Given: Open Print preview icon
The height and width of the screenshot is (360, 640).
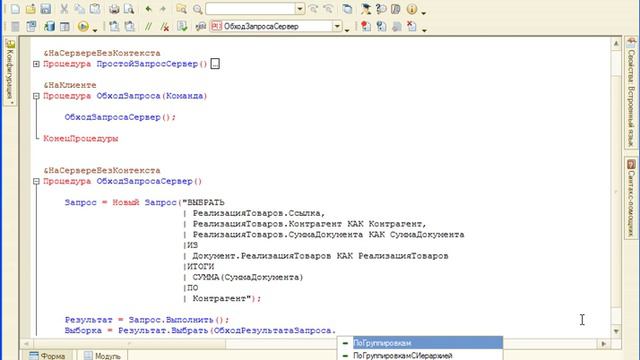Looking at the screenshot, I should click(x=129, y=9).
